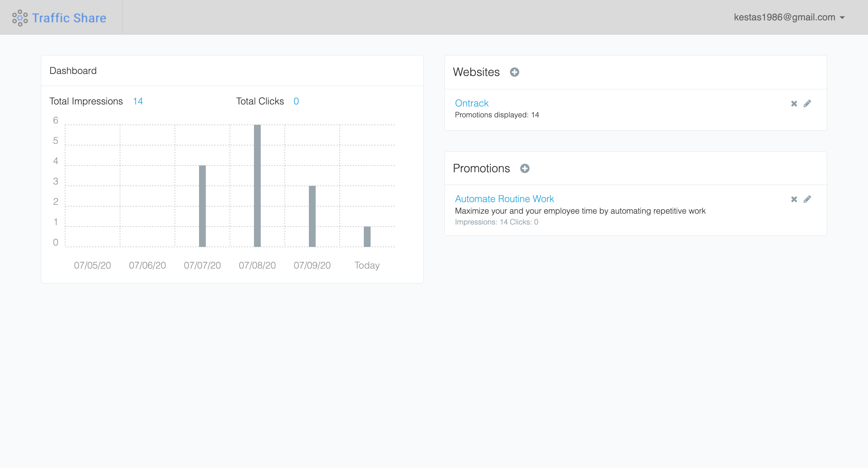868x468 pixels.
Task: Edit Automate Routine Work promotion via pencil
Action: point(807,199)
